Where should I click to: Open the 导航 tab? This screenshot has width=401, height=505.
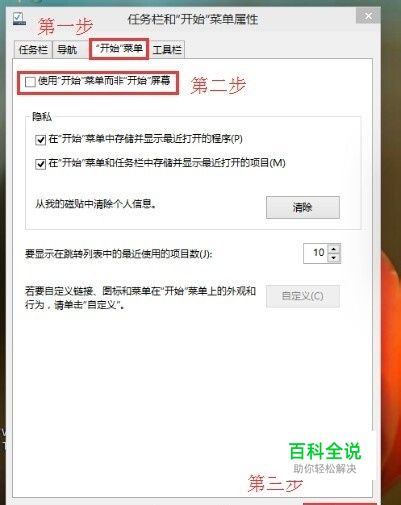67,50
